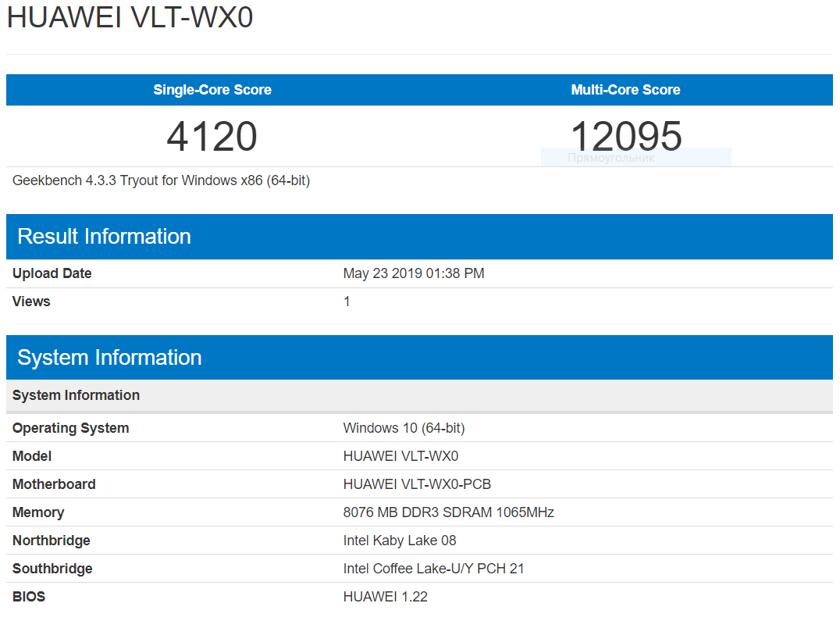Click the Northbridge label

point(52,541)
